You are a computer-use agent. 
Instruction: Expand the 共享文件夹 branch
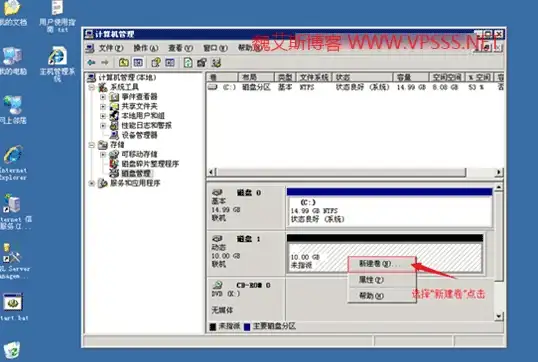(x=103, y=106)
